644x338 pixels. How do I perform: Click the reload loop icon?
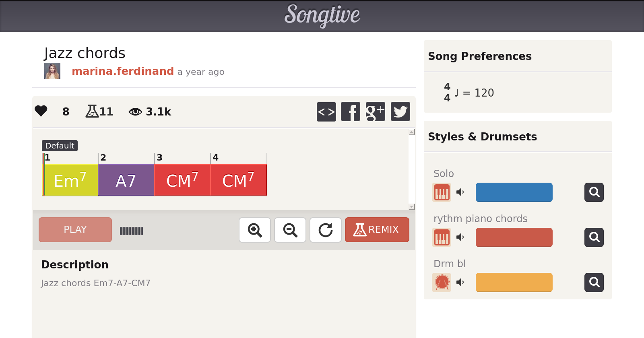coord(326,230)
